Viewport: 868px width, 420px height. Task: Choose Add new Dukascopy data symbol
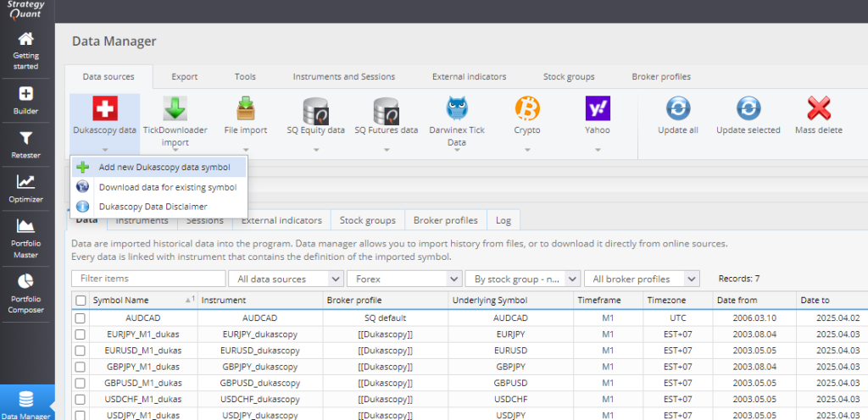click(164, 167)
